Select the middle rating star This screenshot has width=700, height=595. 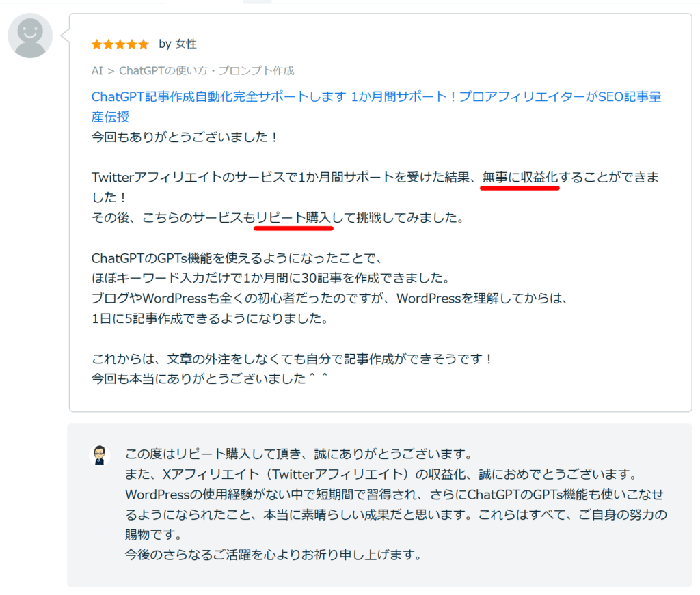click(120, 44)
